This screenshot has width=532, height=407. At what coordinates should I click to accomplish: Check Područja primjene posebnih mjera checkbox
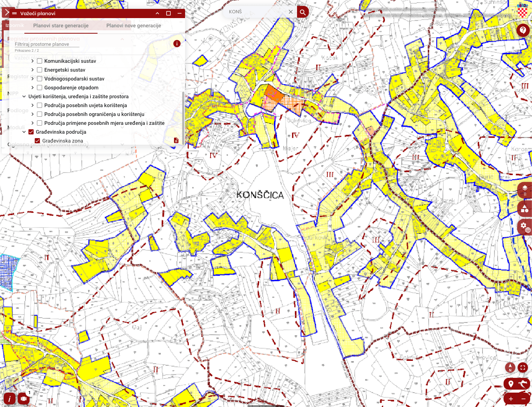(x=40, y=123)
